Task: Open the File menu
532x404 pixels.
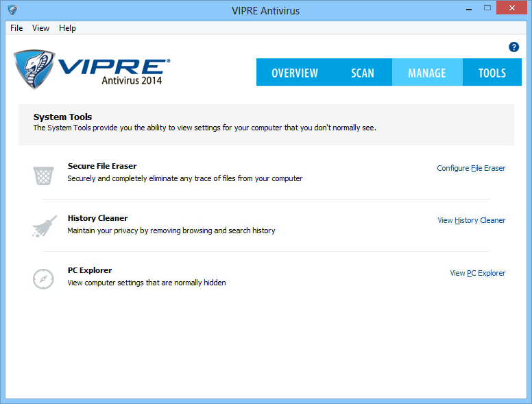Action: click(x=16, y=28)
